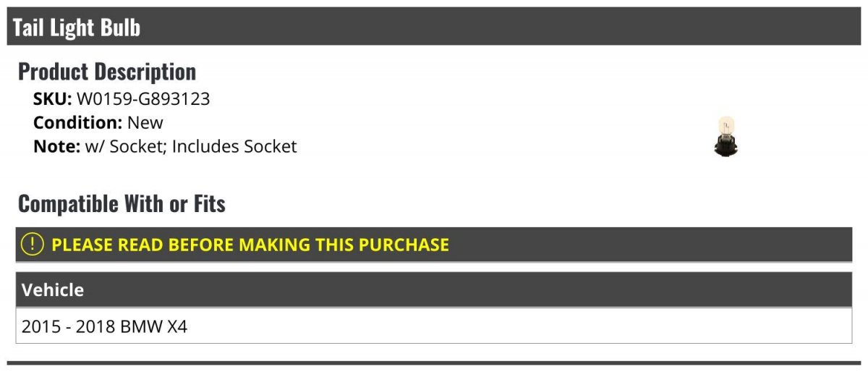Click the Condition: New line
868x372 pixels.
click(x=98, y=122)
